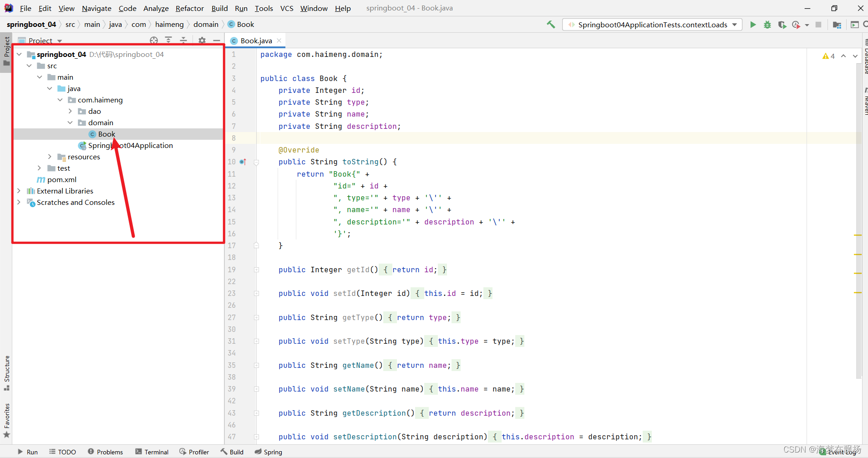Click the Build project hammer icon
Screen dimensions: 868x458
[551, 25]
